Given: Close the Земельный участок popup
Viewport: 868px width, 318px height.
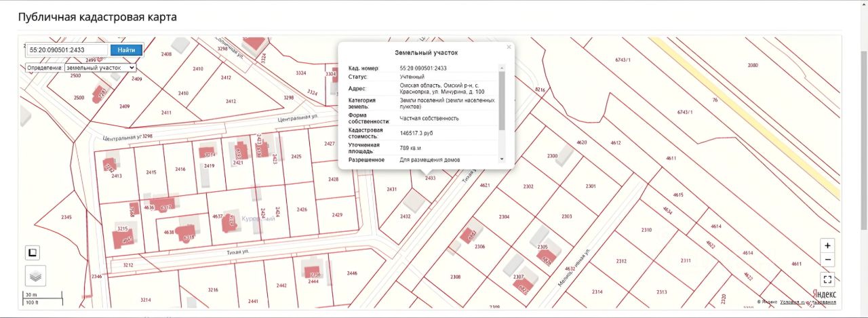Looking at the screenshot, I should [x=509, y=47].
